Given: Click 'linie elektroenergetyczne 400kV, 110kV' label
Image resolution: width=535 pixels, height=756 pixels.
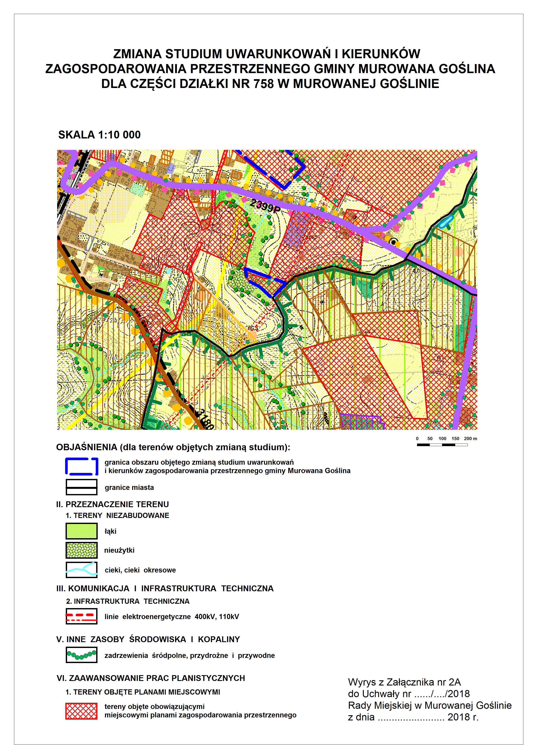Looking at the screenshot, I should point(172,616).
